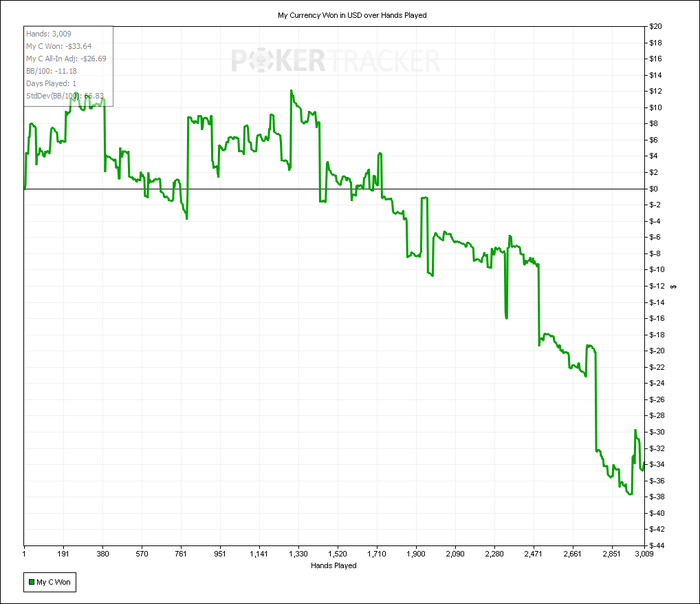
Task: Click the graph peak near hand 1,330
Action: tap(291, 91)
